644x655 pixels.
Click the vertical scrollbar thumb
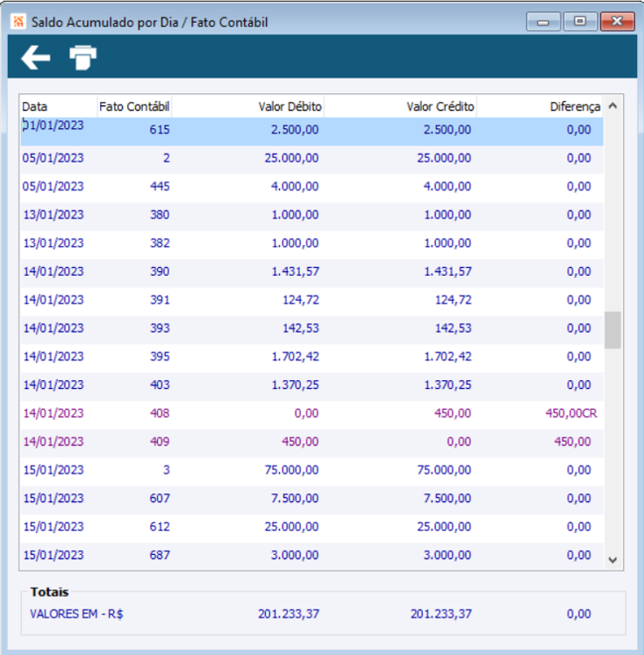point(612,330)
